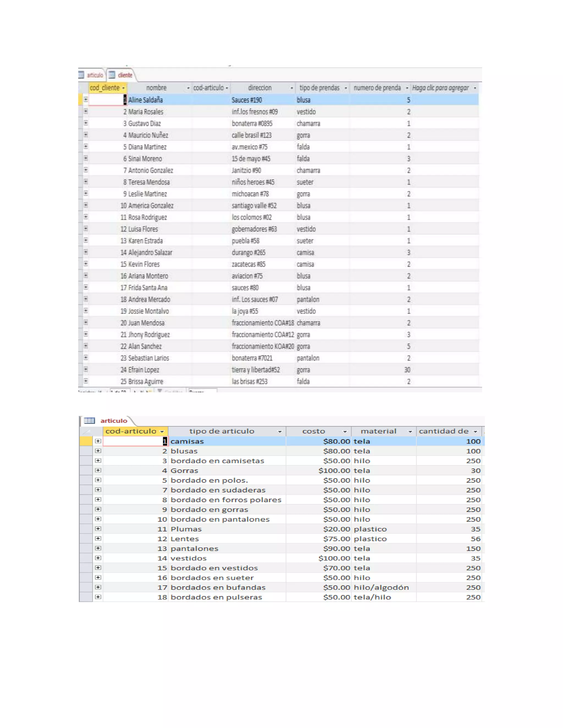Viewport: 563px width, 728px height.
Task: Open tipo de prendas column dropdown
Action: (346, 88)
